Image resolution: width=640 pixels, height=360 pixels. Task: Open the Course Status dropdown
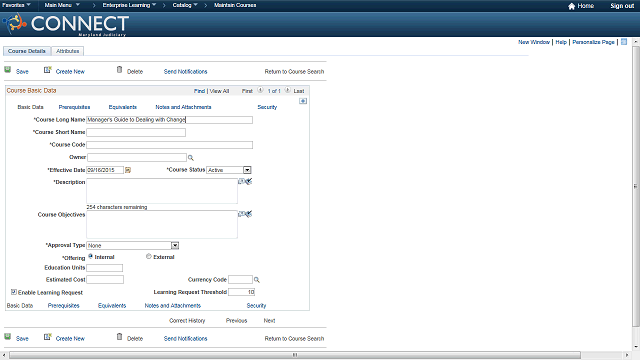coord(247,170)
